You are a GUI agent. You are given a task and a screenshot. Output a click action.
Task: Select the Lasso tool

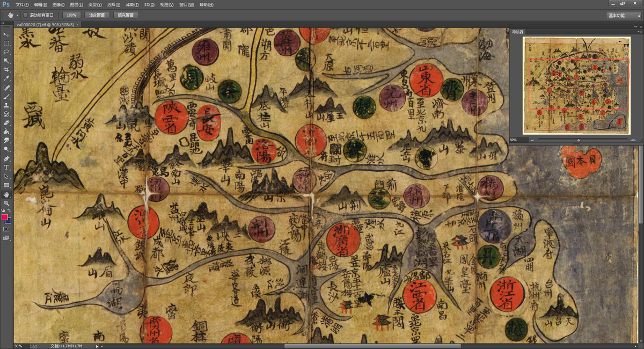tap(6, 52)
